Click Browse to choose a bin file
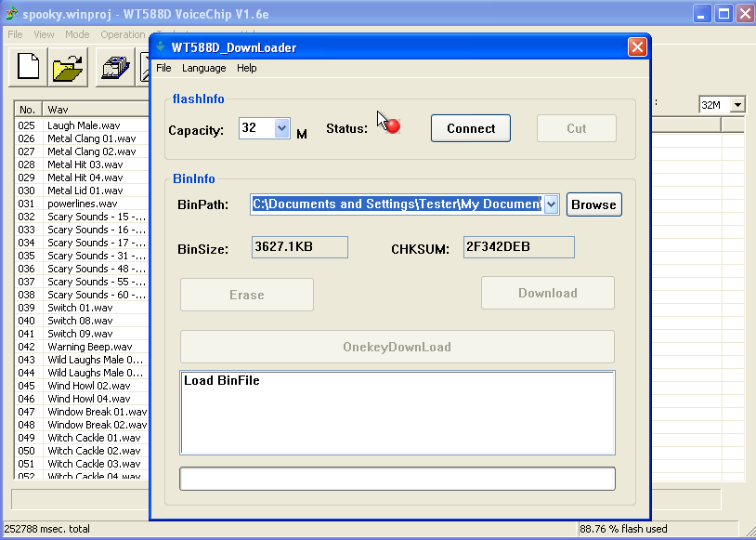Image resolution: width=756 pixels, height=540 pixels. [593, 204]
